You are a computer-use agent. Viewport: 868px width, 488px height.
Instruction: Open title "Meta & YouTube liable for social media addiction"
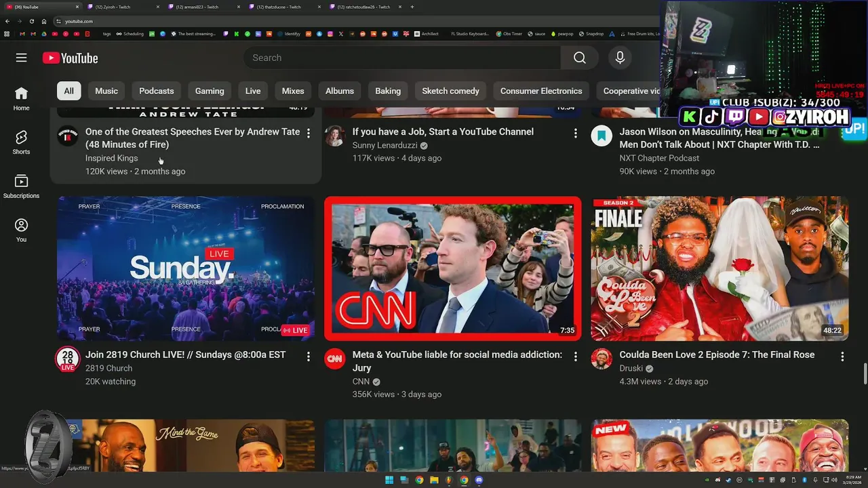(x=457, y=361)
